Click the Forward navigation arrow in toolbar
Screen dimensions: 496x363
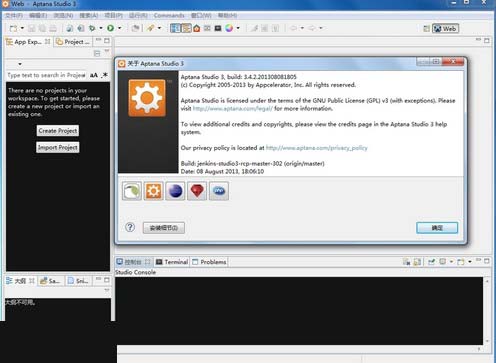coord(312,28)
